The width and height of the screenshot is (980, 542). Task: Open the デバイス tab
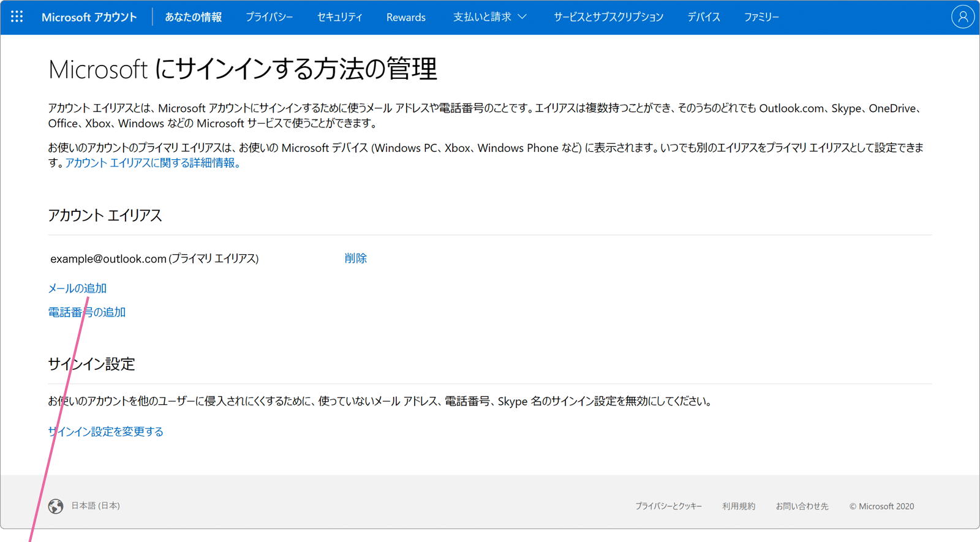click(704, 17)
